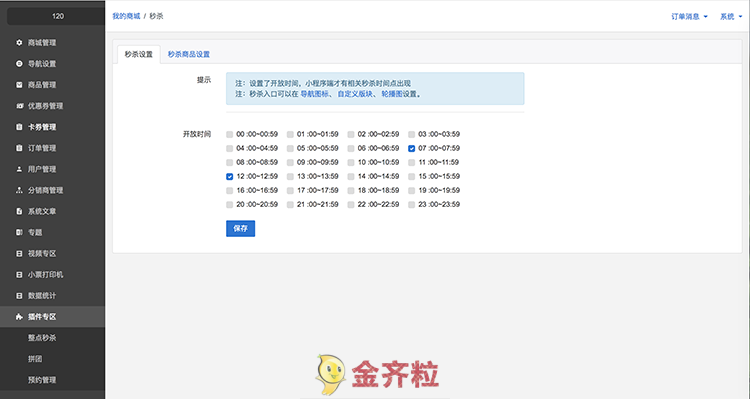Select the 18:00~18:59 checkbox
The image size is (750, 399).
click(351, 190)
